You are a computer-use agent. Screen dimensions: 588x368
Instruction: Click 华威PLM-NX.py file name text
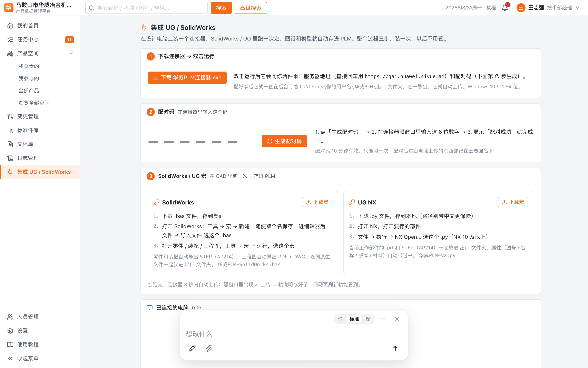tap(437, 256)
